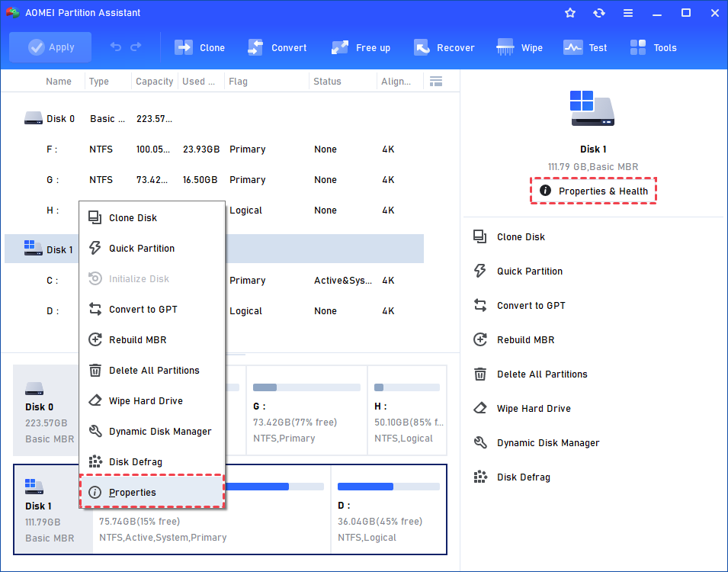Choose Properties in context menu
The image size is (728, 572).
point(152,492)
